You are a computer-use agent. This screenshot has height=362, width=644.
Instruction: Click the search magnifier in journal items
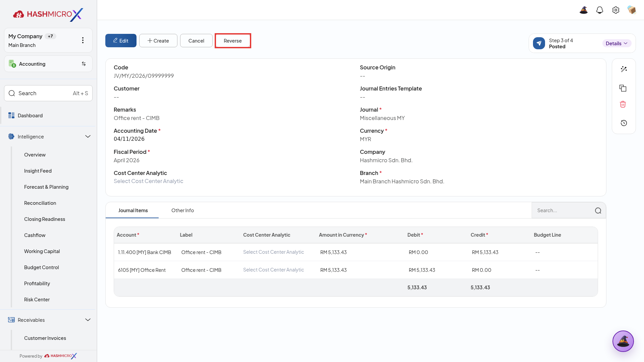pyautogui.click(x=598, y=210)
